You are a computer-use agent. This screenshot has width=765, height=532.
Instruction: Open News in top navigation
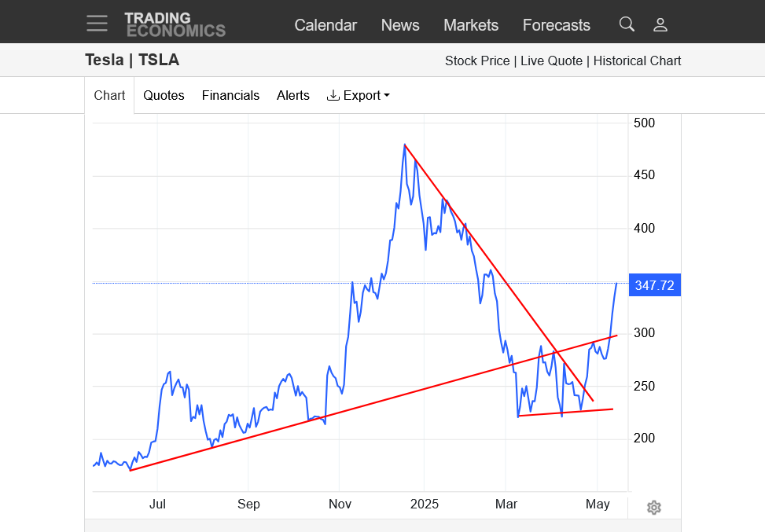400,25
